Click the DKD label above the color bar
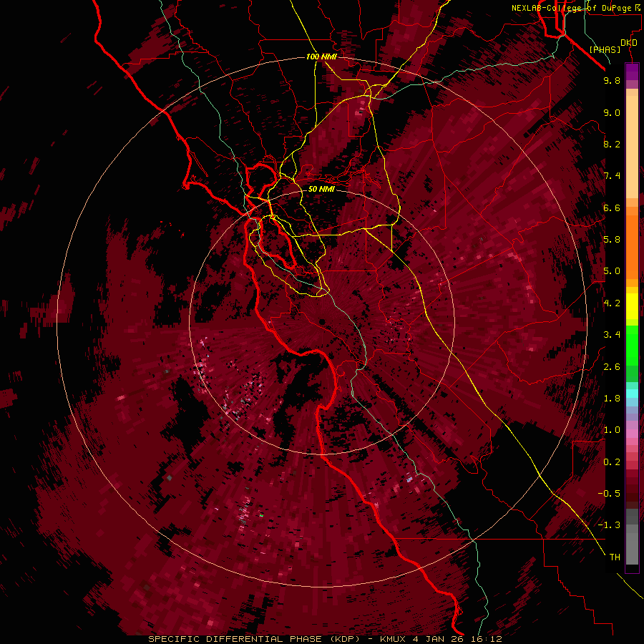Image resolution: width=644 pixels, height=644 pixels. 629,43
